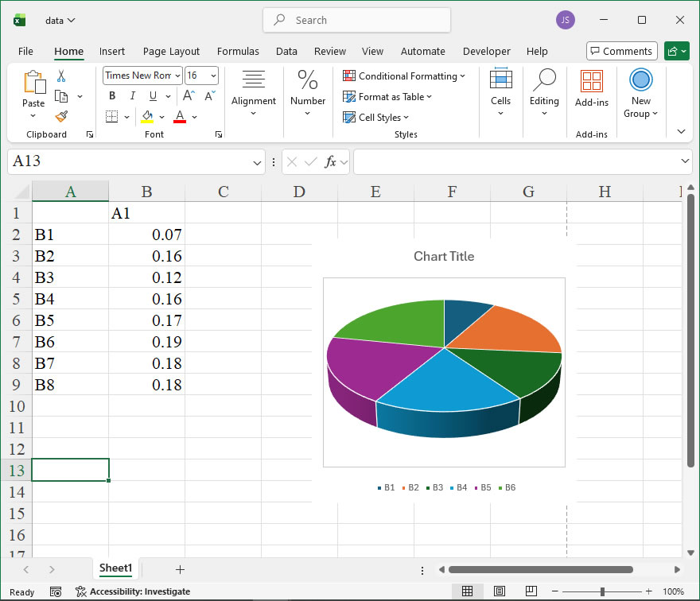
Task: Expand the Name Box dropdown arrow
Action: tap(257, 162)
